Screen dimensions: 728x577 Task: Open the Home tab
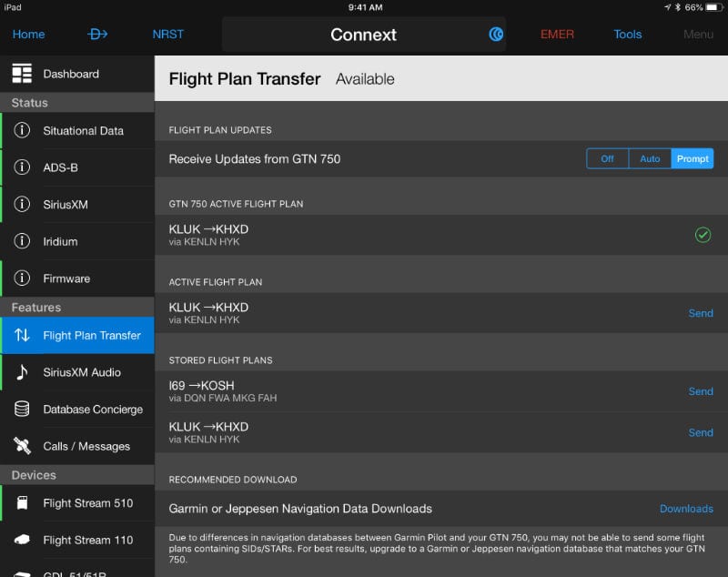point(29,34)
